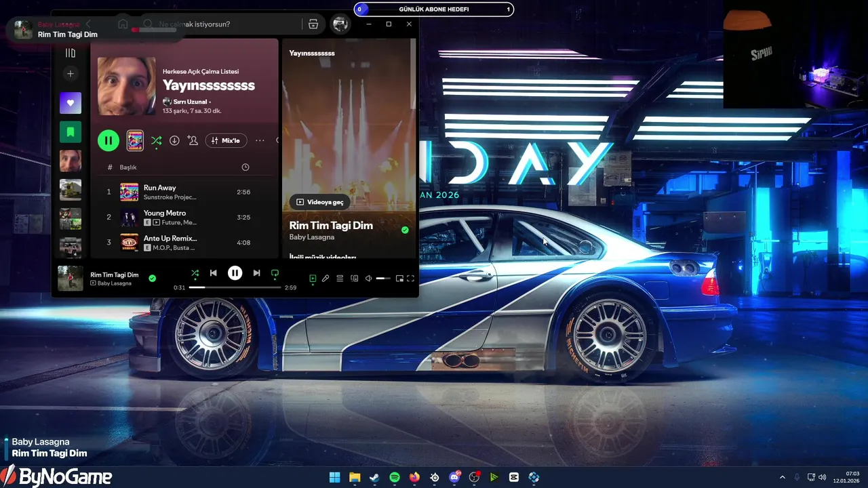The width and height of the screenshot is (868, 488).
Task: Click the duration clock column header
Action: point(245,167)
